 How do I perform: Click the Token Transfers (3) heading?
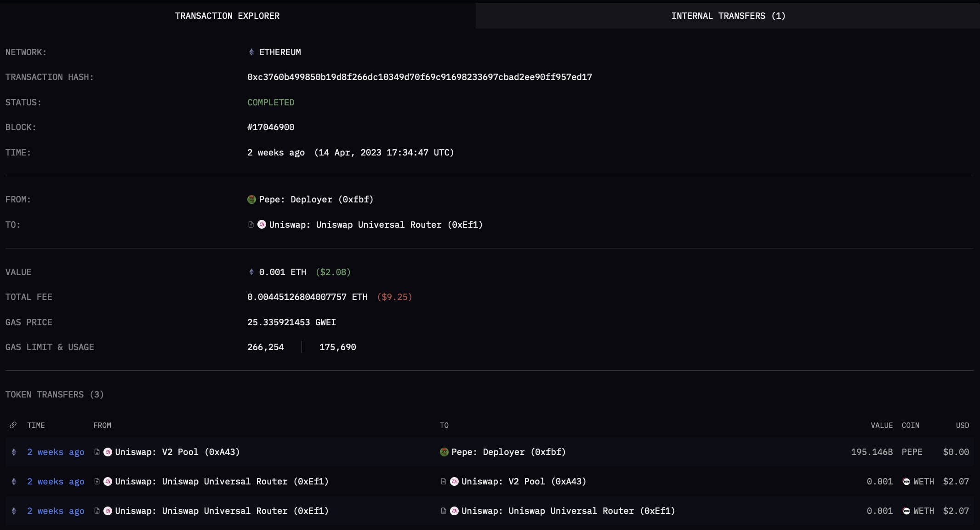[55, 394]
